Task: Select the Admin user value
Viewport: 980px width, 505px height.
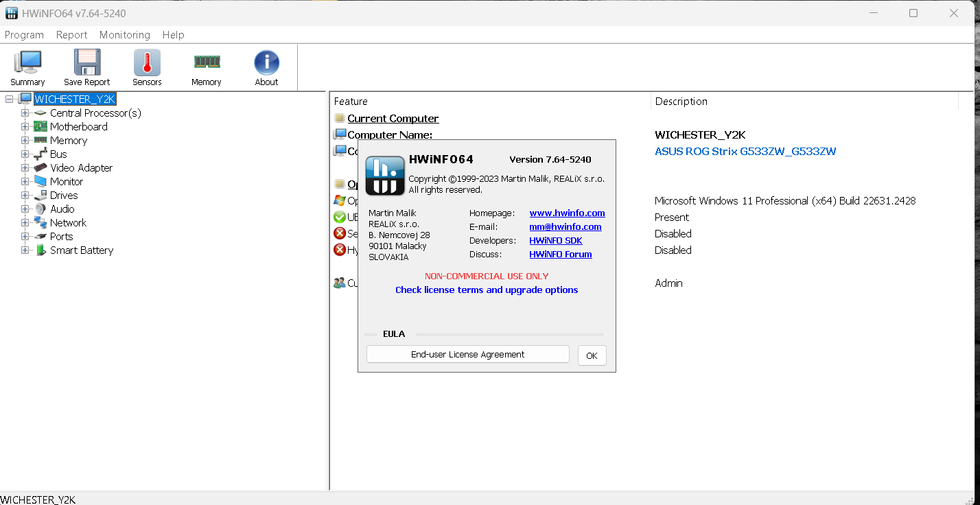Action: coord(668,283)
